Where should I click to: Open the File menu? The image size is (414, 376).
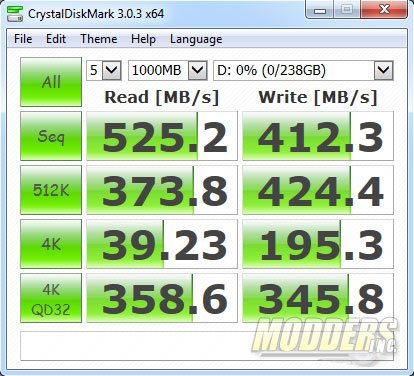pos(23,39)
